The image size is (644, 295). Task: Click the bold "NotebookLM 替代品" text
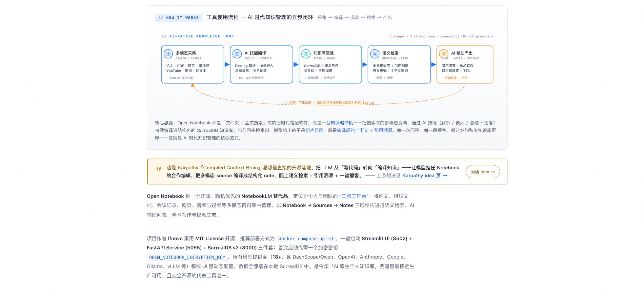tap(265, 196)
